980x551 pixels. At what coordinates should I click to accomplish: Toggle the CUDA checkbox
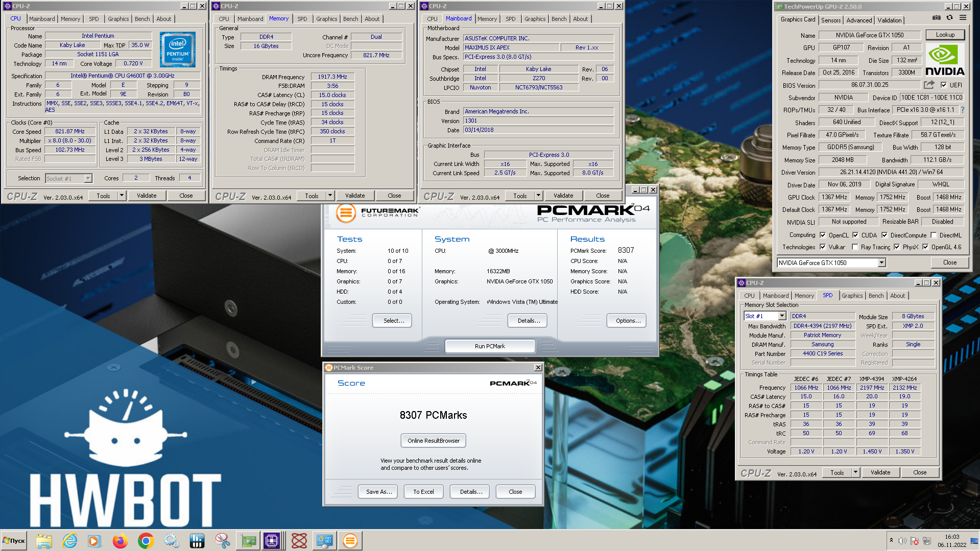[x=855, y=235]
